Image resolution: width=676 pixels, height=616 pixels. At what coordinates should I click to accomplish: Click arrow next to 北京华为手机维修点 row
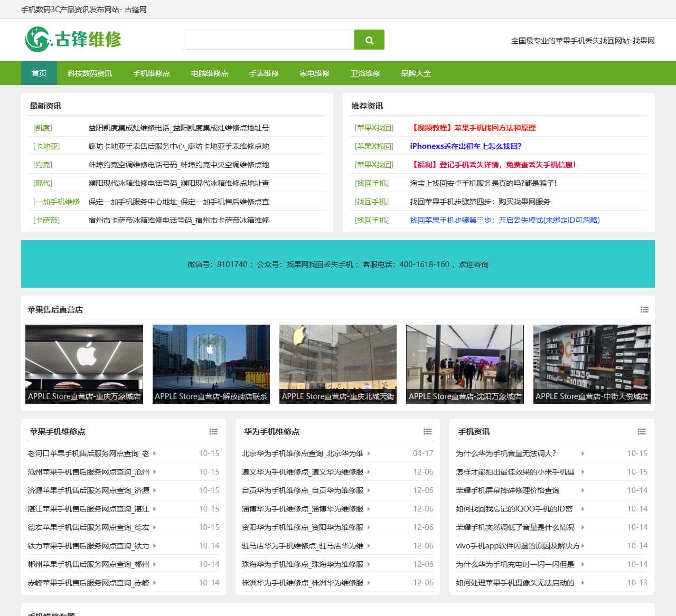point(369,453)
